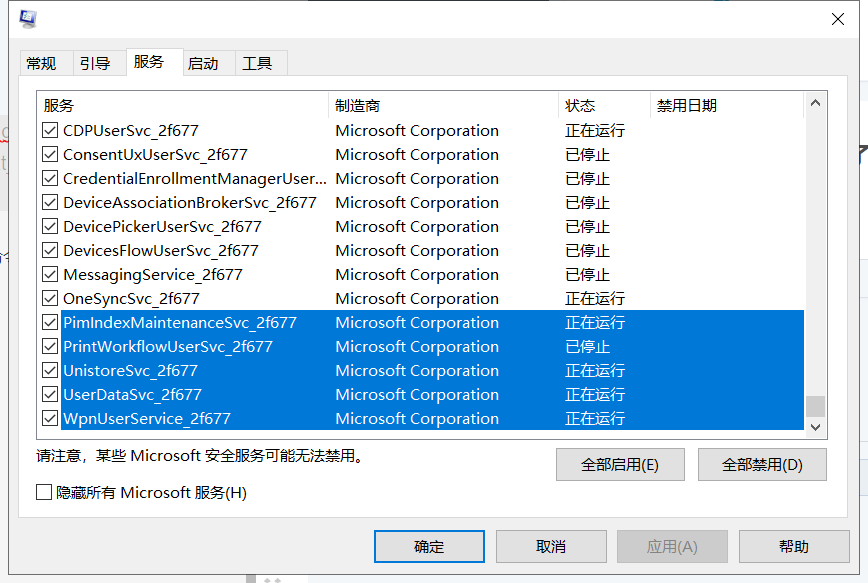Disable the MessagingService_2f677 service
Image resolution: width=868 pixels, height=583 pixels.
click(50, 274)
